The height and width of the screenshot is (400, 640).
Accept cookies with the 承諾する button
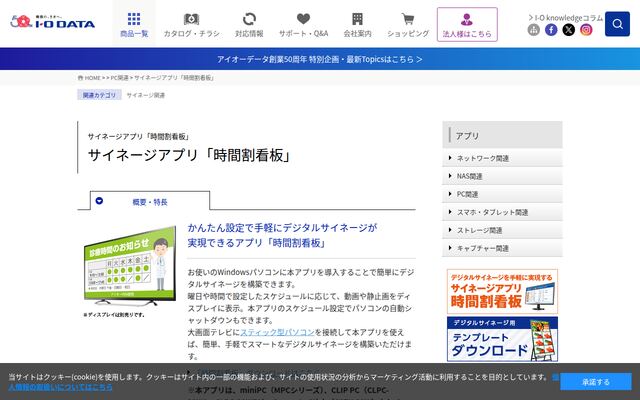[596, 382]
